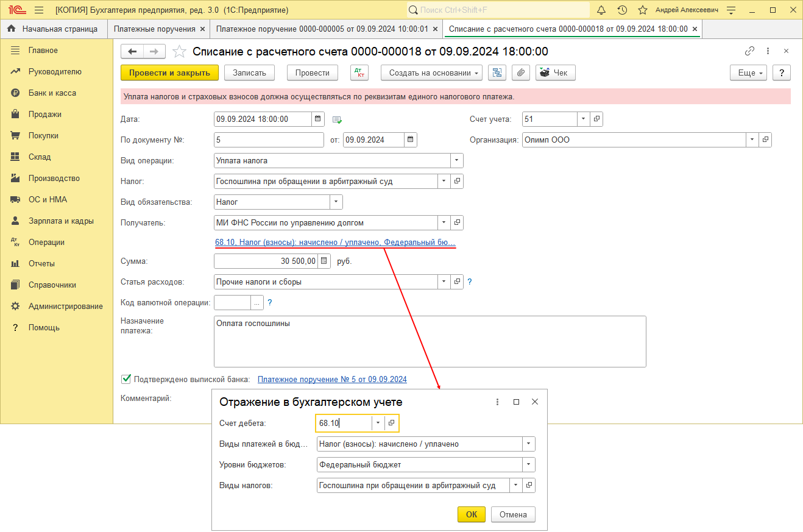Expand the Налог dropdown list

pyautogui.click(x=444, y=181)
